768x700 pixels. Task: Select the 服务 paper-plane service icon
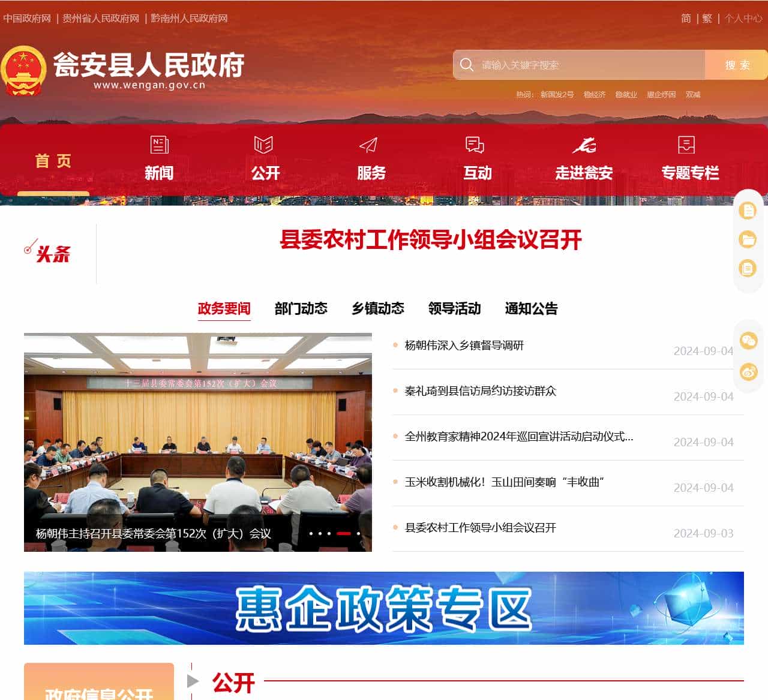click(369, 145)
